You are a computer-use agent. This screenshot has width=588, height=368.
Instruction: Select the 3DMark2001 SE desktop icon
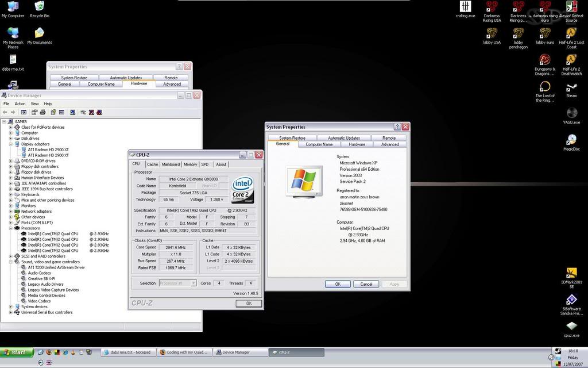(571, 278)
